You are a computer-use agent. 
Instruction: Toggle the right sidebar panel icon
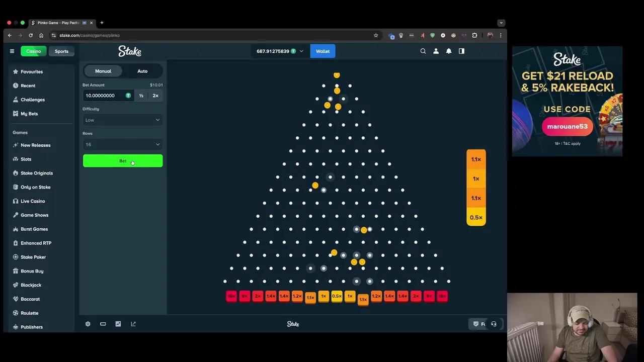point(461,51)
